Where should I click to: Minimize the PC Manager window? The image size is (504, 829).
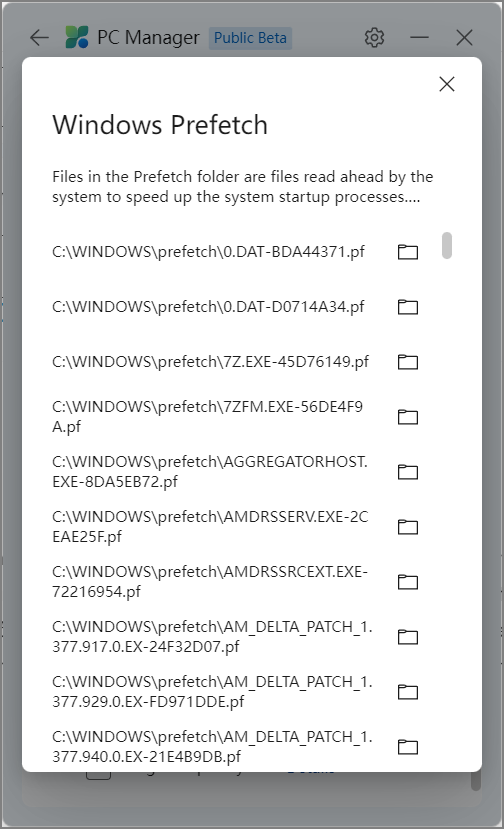click(419, 38)
